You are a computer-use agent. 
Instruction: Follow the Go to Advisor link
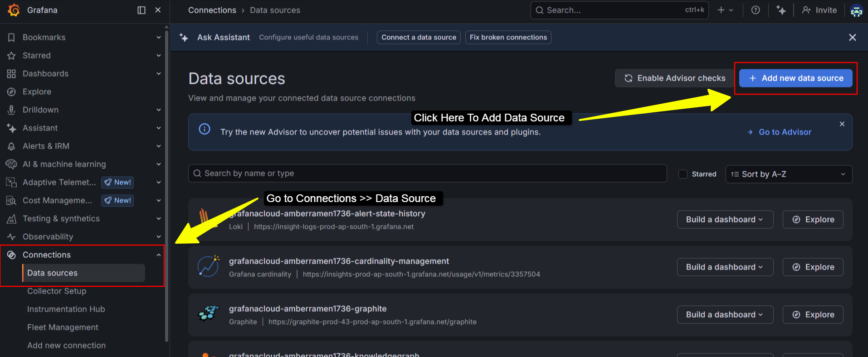tap(780, 132)
